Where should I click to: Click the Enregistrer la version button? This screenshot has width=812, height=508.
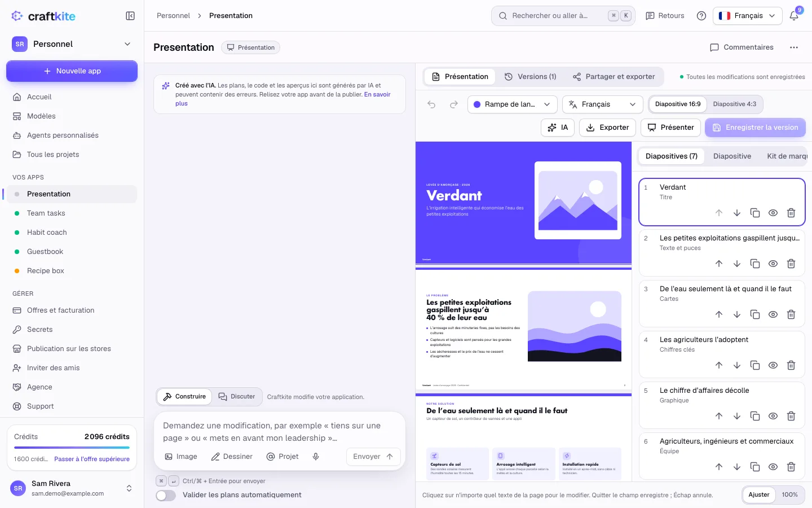pos(755,128)
